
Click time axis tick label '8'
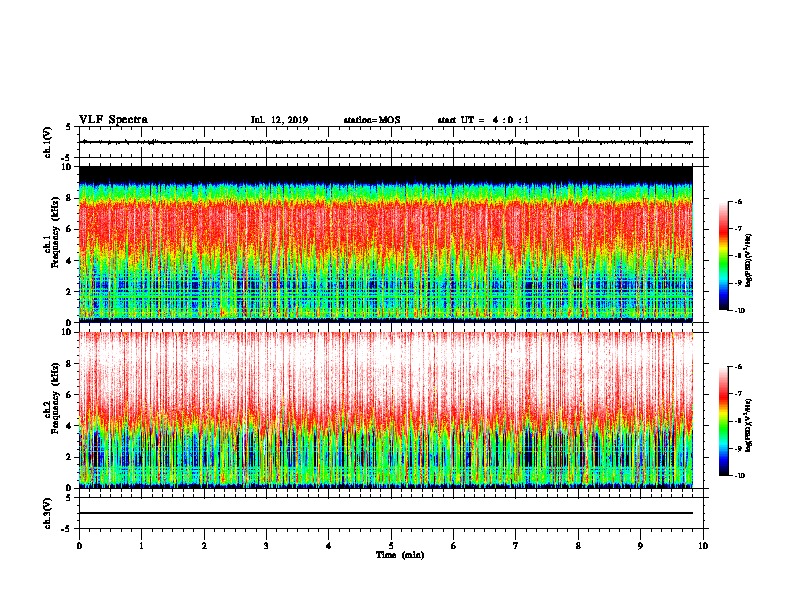click(x=578, y=546)
